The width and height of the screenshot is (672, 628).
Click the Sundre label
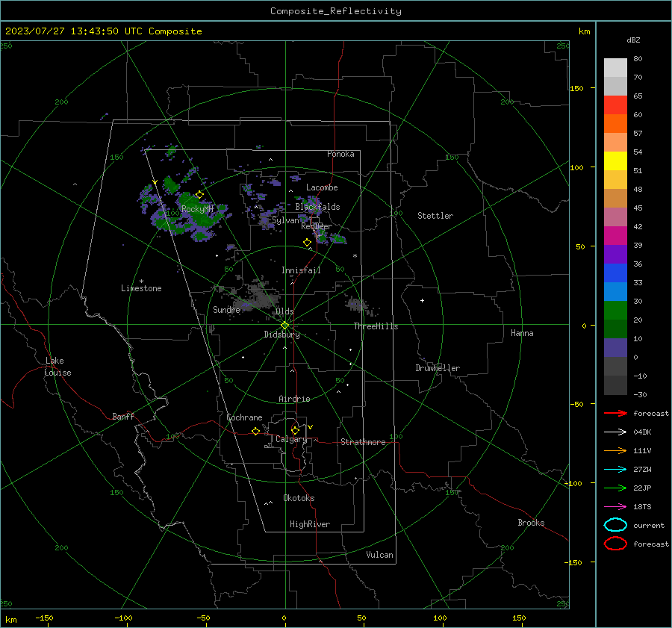click(226, 309)
